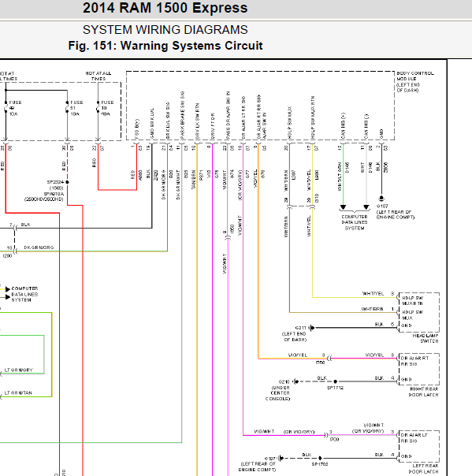Click the red wire joining Fuse 10 to FSD B(+)
This screenshot has width=472, height=476.
[x=117, y=190]
